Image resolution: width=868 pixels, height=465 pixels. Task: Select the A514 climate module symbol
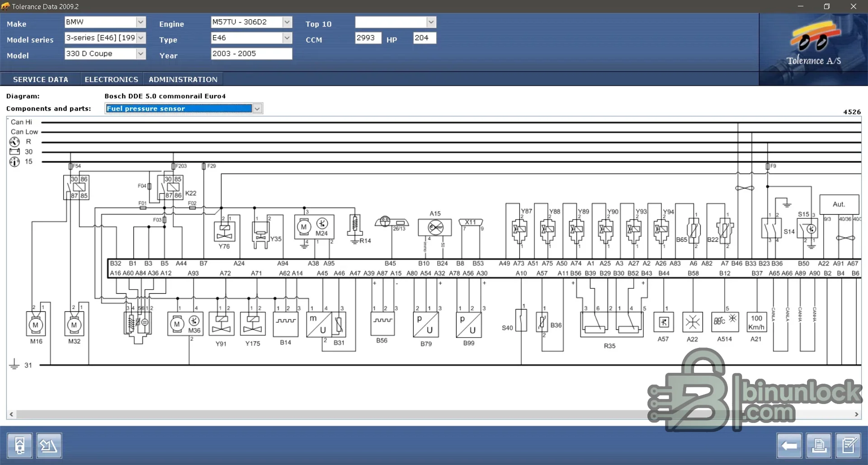725,321
